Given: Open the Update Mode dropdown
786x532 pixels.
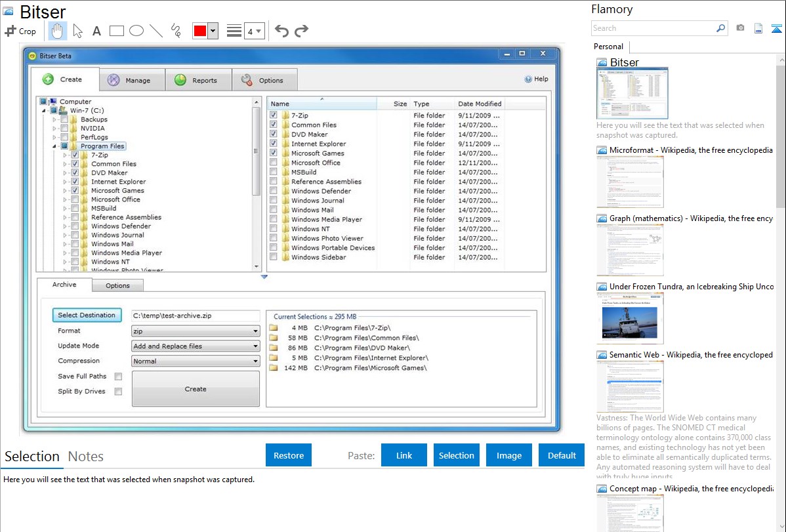Looking at the screenshot, I should click(x=196, y=346).
